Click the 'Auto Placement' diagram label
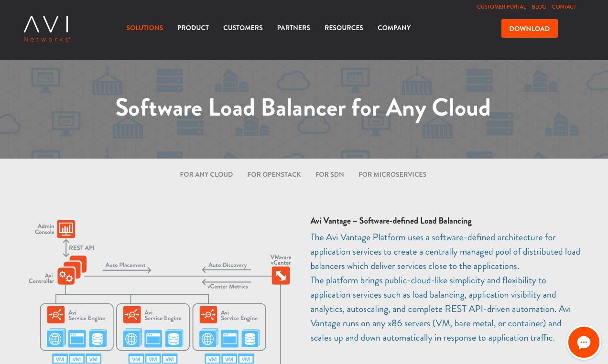Image resolution: width=608 pixels, height=364 pixels. pyautogui.click(x=125, y=265)
